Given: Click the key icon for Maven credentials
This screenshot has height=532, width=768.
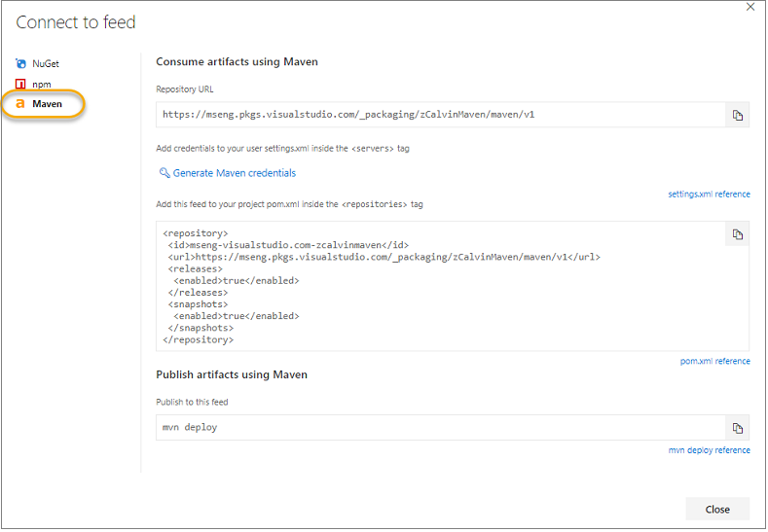Looking at the screenshot, I should (x=165, y=173).
